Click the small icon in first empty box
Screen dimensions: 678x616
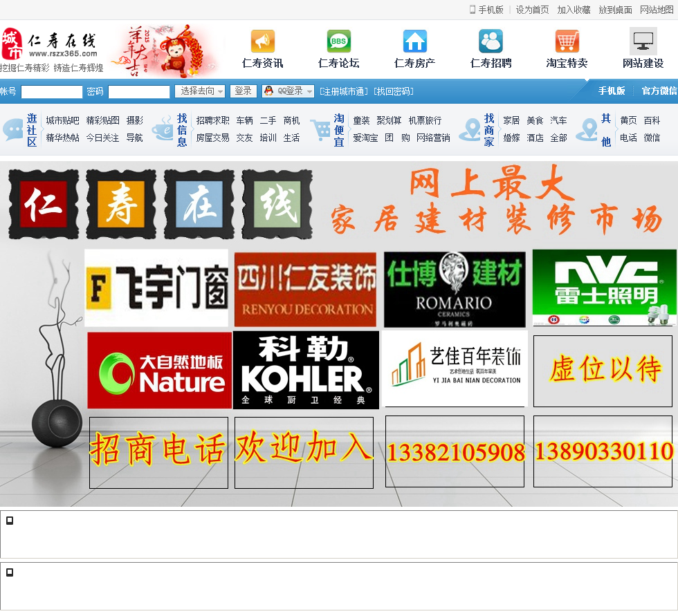[10, 520]
